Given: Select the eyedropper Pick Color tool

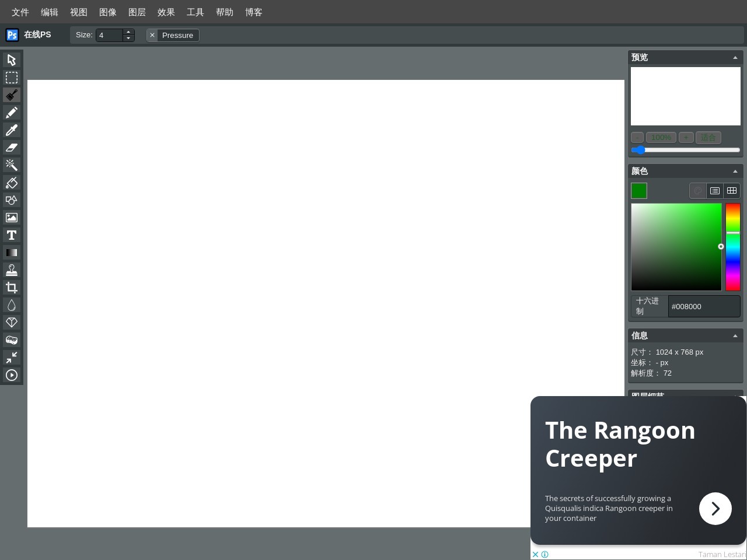Looking at the screenshot, I should [12, 130].
